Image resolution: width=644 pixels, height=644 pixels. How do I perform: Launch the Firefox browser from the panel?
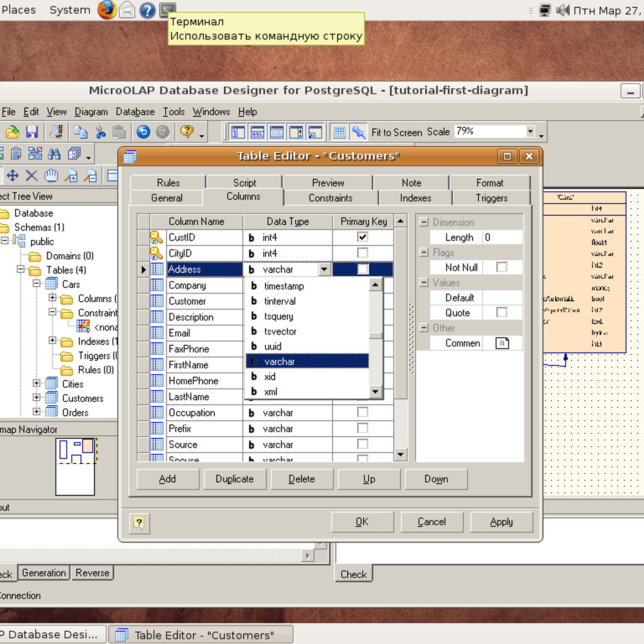[107, 10]
